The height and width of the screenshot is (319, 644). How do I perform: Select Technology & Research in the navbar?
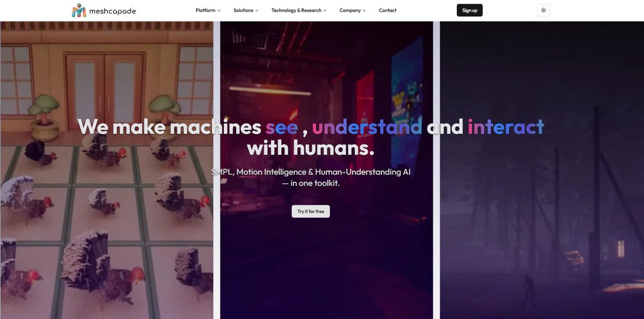(296, 10)
